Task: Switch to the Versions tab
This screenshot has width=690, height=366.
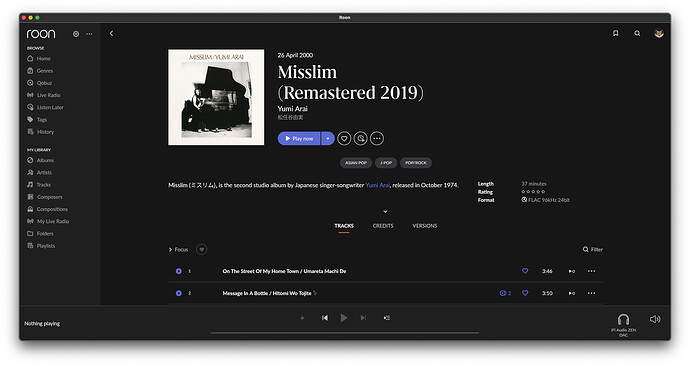Action: point(425,226)
